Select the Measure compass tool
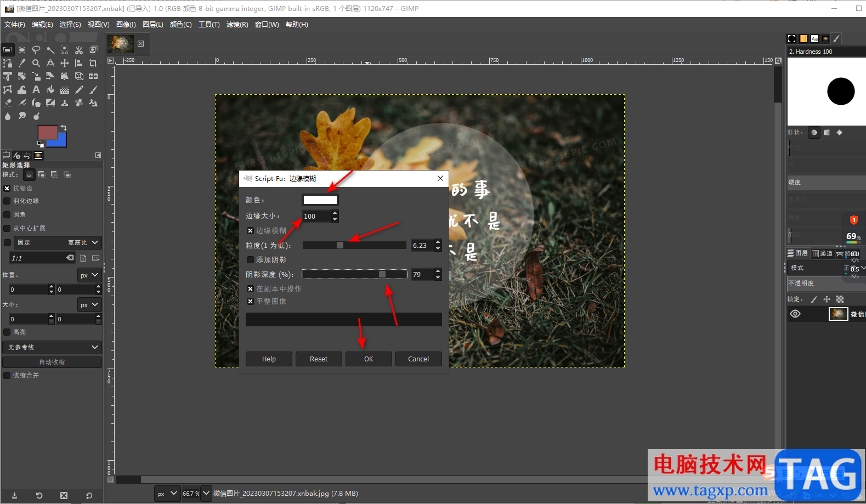 (50, 63)
